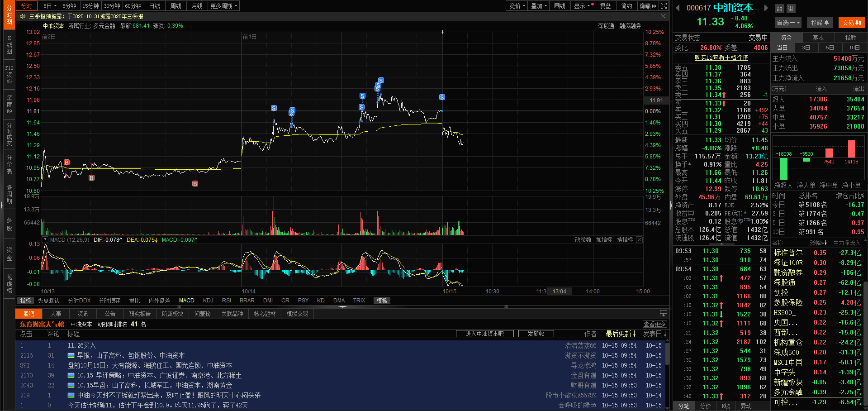Select the 分时 chart period
The height and width of the screenshot is (411, 868).
click(27, 6)
